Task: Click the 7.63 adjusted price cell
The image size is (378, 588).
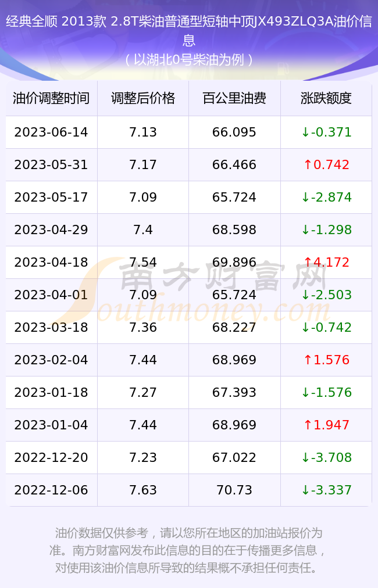Action: (143, 490)
